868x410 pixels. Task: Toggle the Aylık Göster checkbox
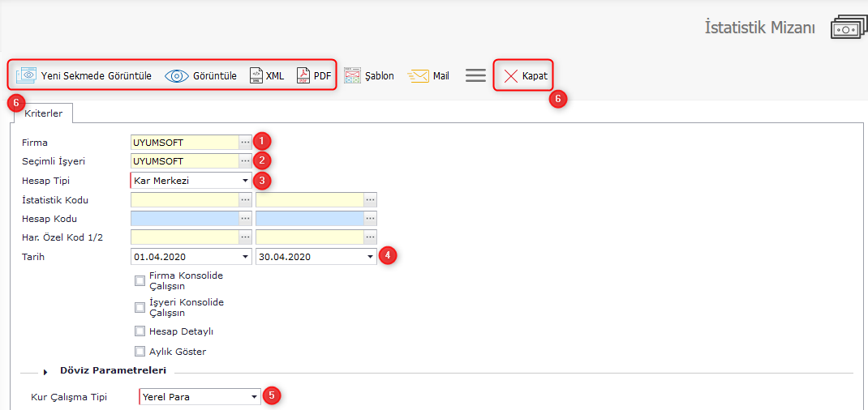point(140,352)
